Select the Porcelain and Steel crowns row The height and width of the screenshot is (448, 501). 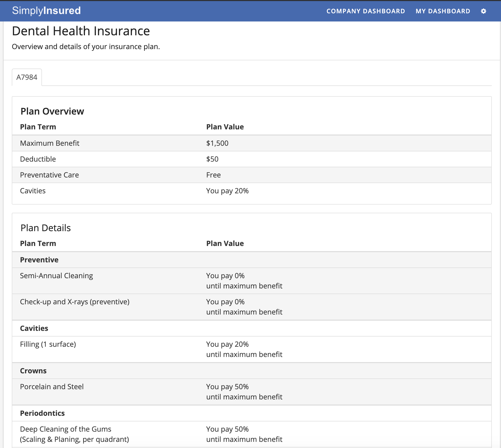[52, 387]
